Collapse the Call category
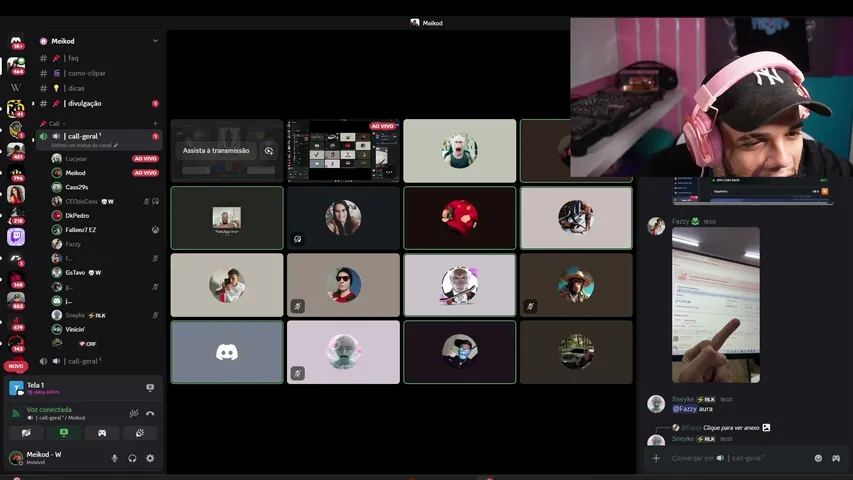This screenshot has height=480, width=853. [53, 124]
